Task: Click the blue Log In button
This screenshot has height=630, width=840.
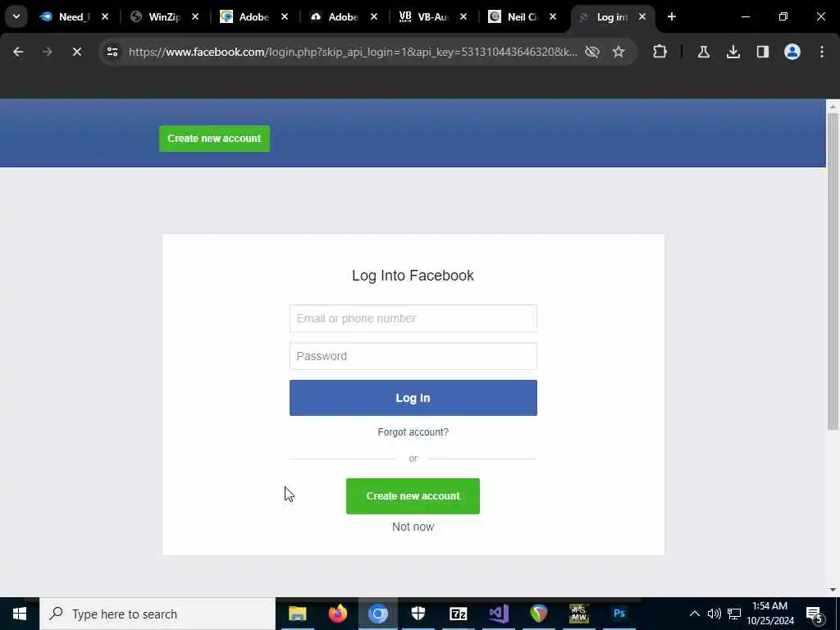Action: pos(413,398)
